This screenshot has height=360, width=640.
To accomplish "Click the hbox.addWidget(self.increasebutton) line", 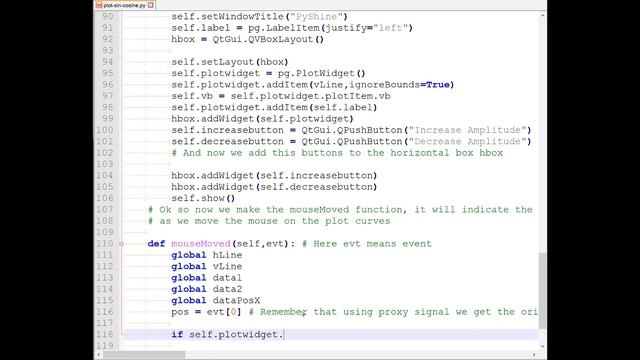I will 274,176.
